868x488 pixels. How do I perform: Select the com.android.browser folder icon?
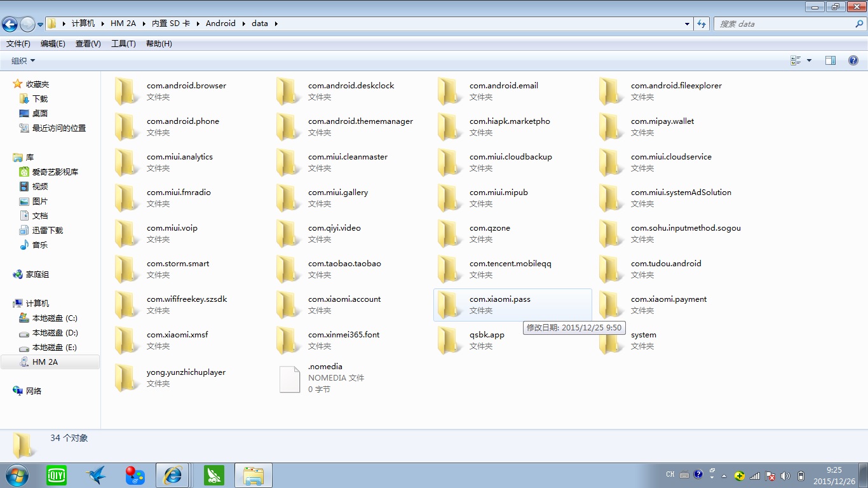(x=127, y=91)
